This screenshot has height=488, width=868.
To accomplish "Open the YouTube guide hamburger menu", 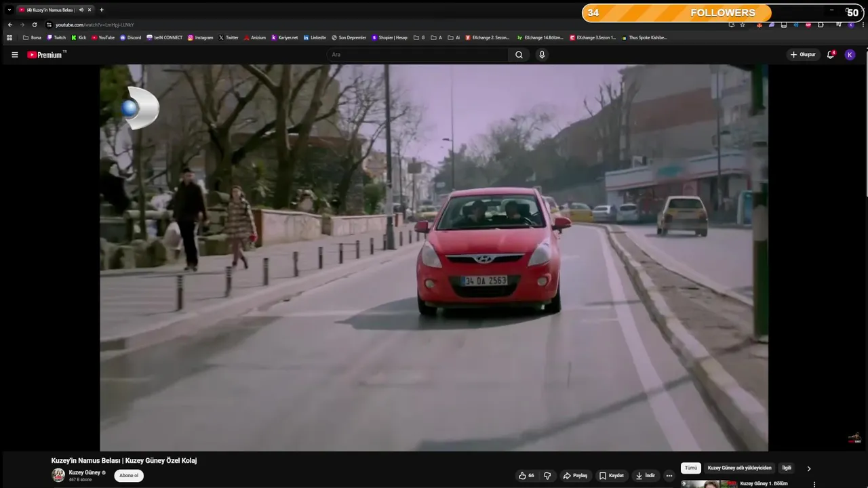I will tap(15, 55).
